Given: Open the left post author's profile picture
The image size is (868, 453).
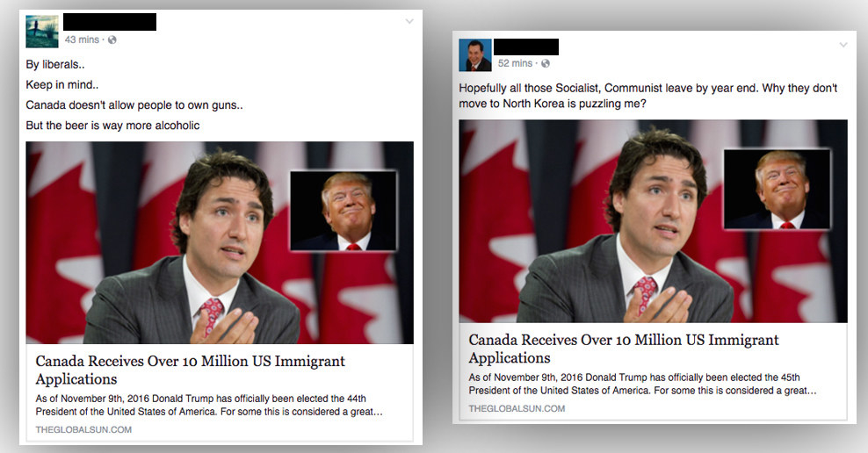Looking at the screenshot, I should point(42,32).
